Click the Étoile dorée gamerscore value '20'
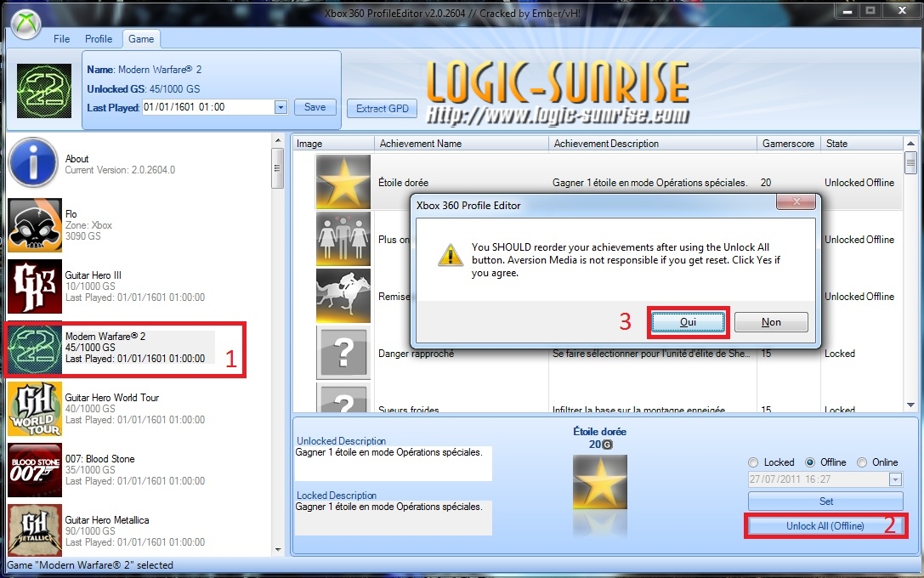The image size is (924, 578). click(x=766, y=183)
